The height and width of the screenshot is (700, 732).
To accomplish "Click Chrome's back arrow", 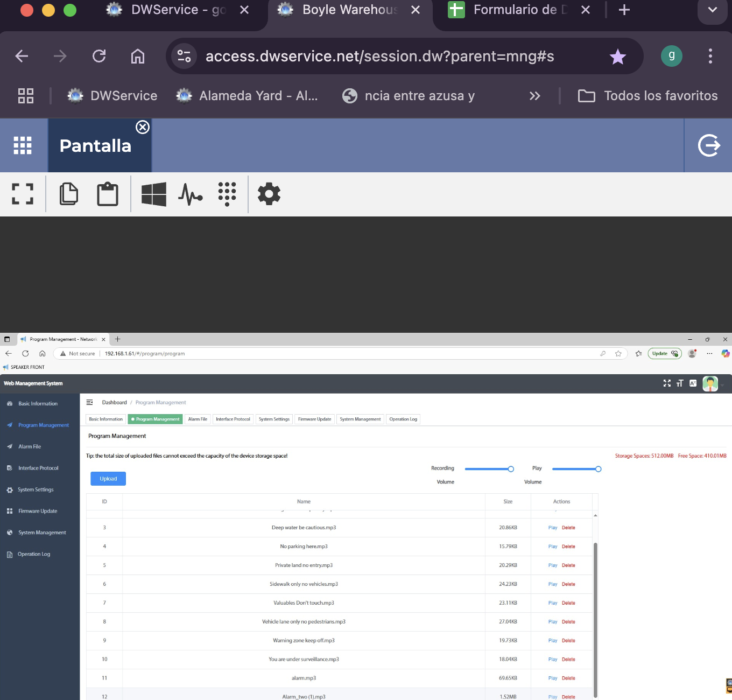I will (22, 56).
